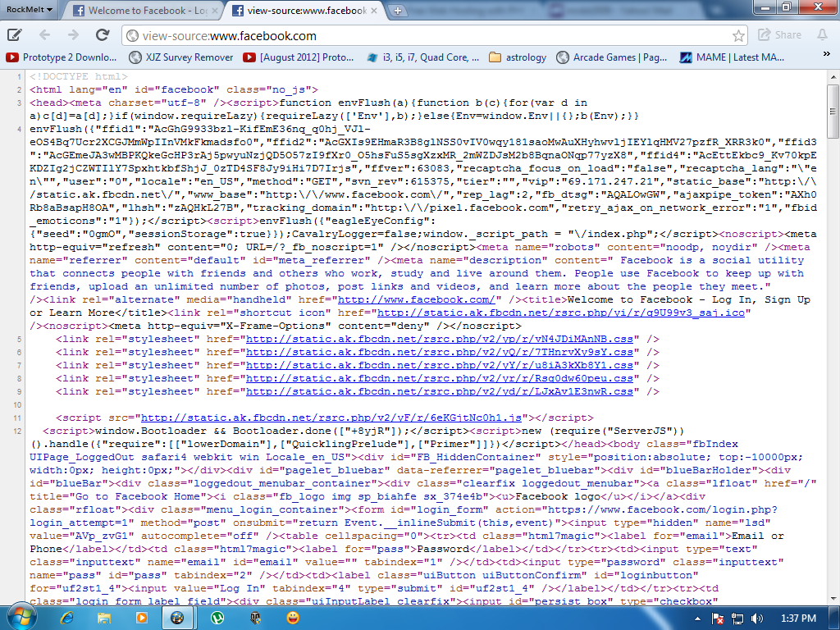
Task: Open Yahoo Messenger smiley taskbar icon
Action: (x=293, y=619)
